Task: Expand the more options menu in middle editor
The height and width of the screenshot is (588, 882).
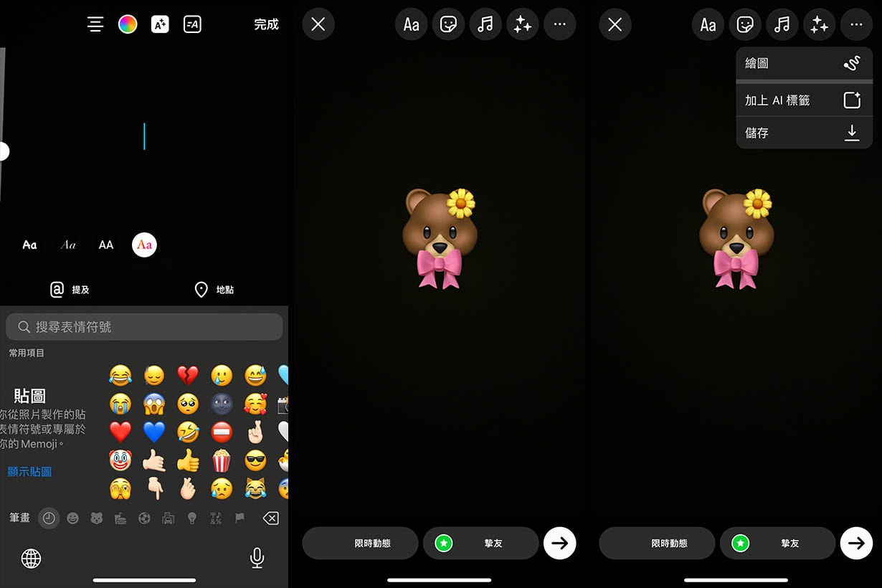Action: tap(560, 25)
